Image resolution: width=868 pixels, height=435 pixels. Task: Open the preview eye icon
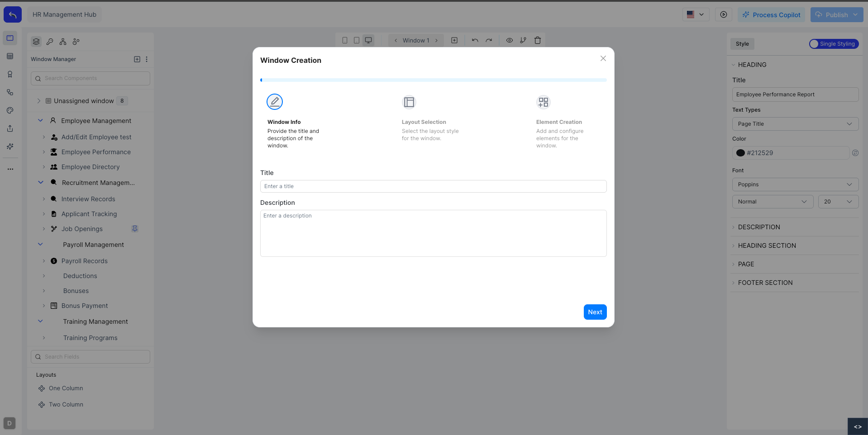coord(510,40)
